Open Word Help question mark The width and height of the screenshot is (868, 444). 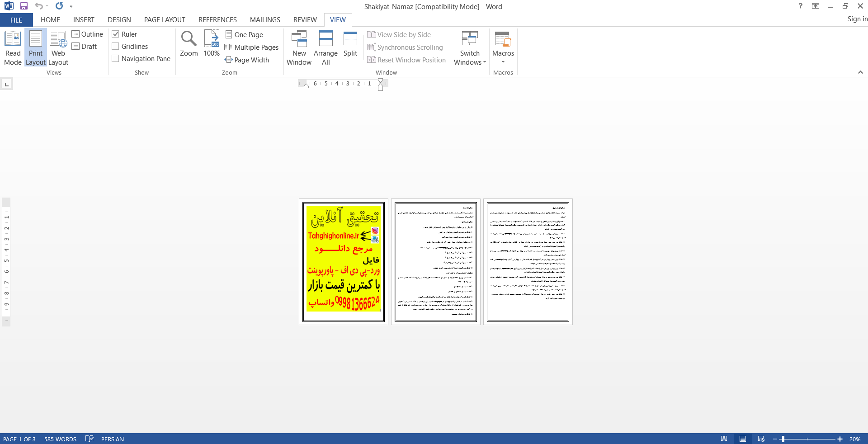(x=801, y=6)
